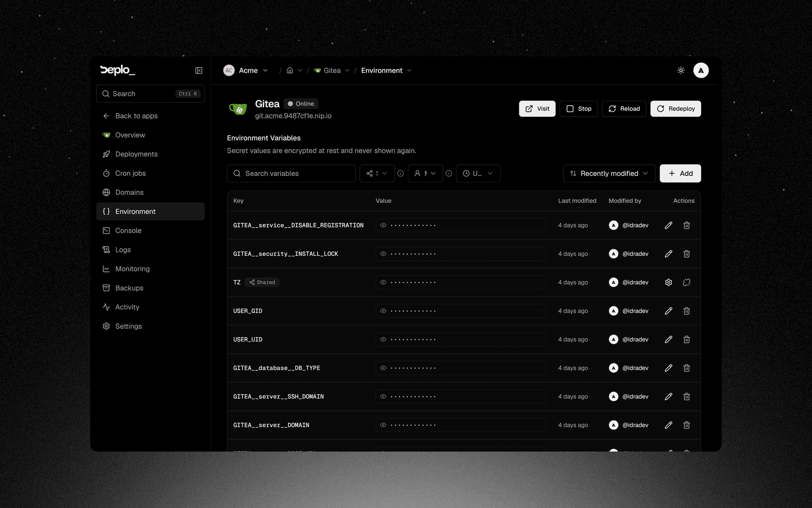The height and width of the screenshot is (508, 812).
Task: Show the hidden USER_GID value
Action: (x=383, y=311)
